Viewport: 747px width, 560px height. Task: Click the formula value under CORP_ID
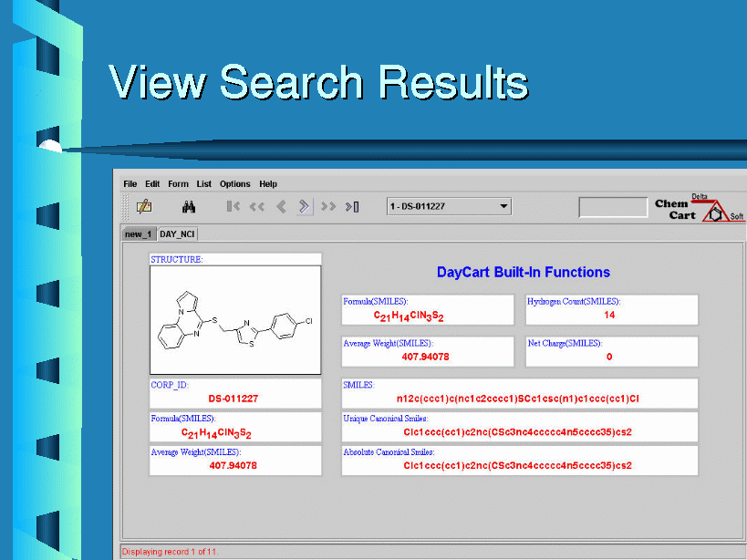coord(216,433)
